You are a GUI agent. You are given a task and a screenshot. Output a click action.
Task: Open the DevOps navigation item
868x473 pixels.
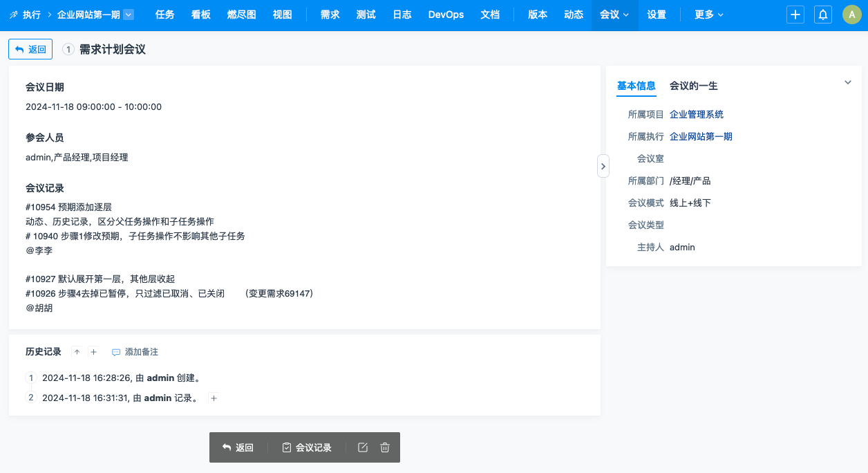tap(446, 15)
